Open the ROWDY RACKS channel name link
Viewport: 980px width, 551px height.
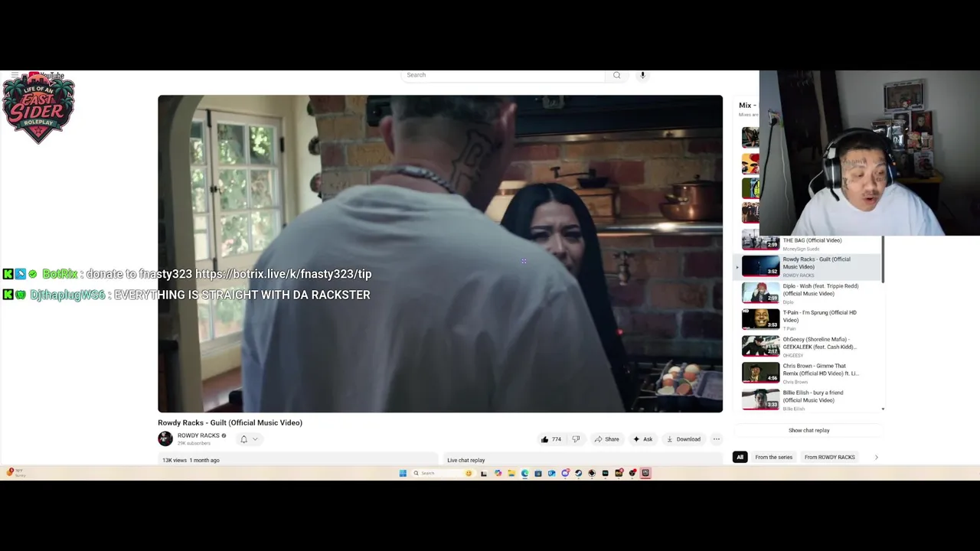click(198, 435)
